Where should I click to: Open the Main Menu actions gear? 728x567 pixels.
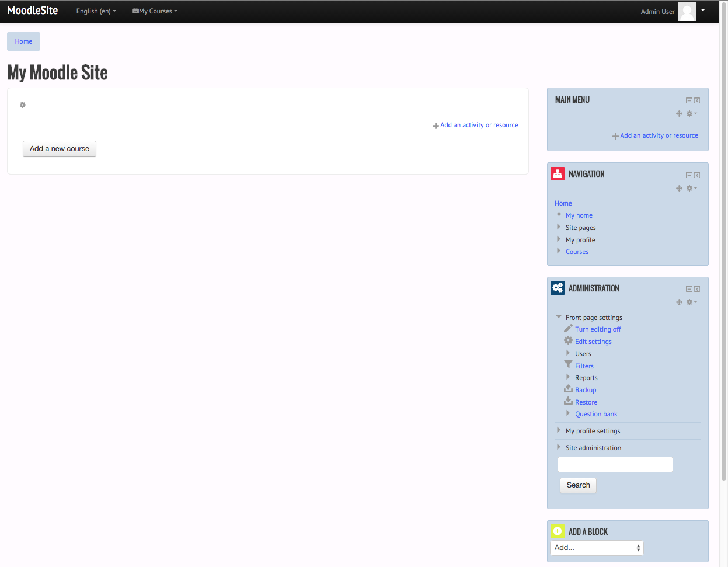pyautogui.click(x=691, y=114)
